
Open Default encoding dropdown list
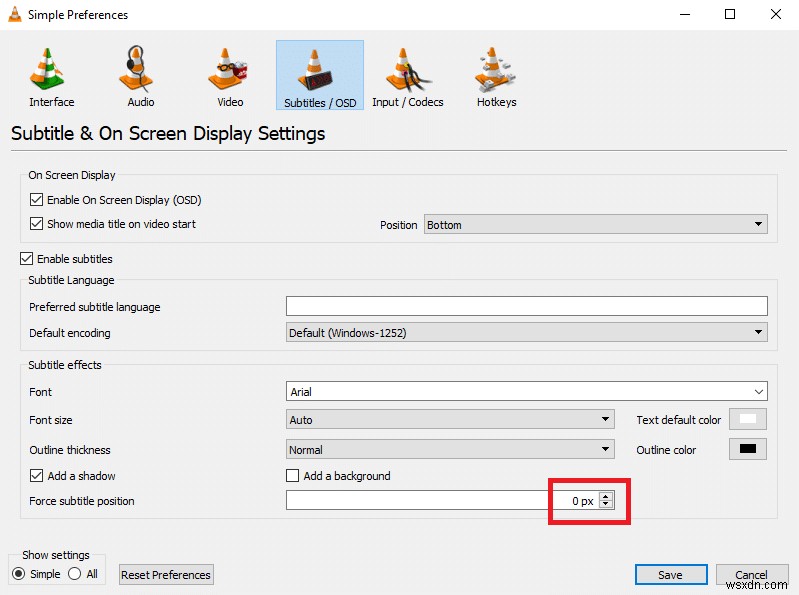click(x=527, y=333)
